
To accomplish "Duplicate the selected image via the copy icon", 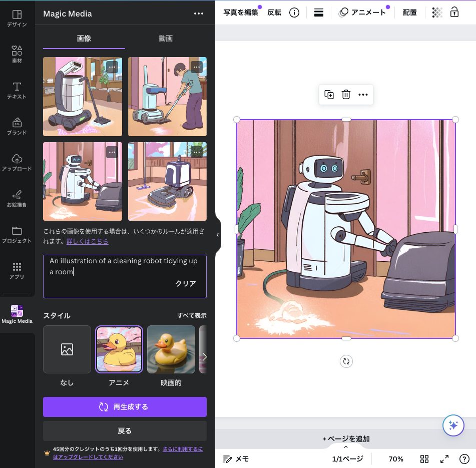I will pyautogui.click(x=329, y=95).
